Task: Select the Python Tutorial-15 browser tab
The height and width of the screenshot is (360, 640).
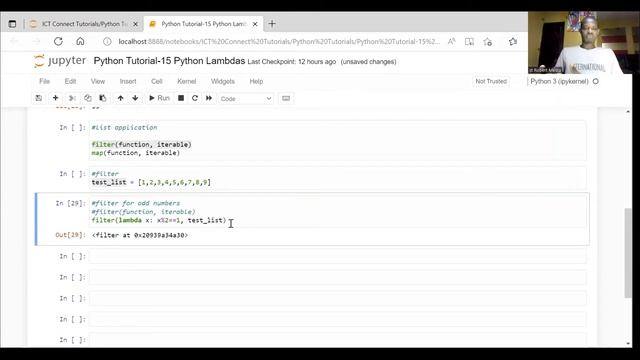Action: click(x=203, y=24)
